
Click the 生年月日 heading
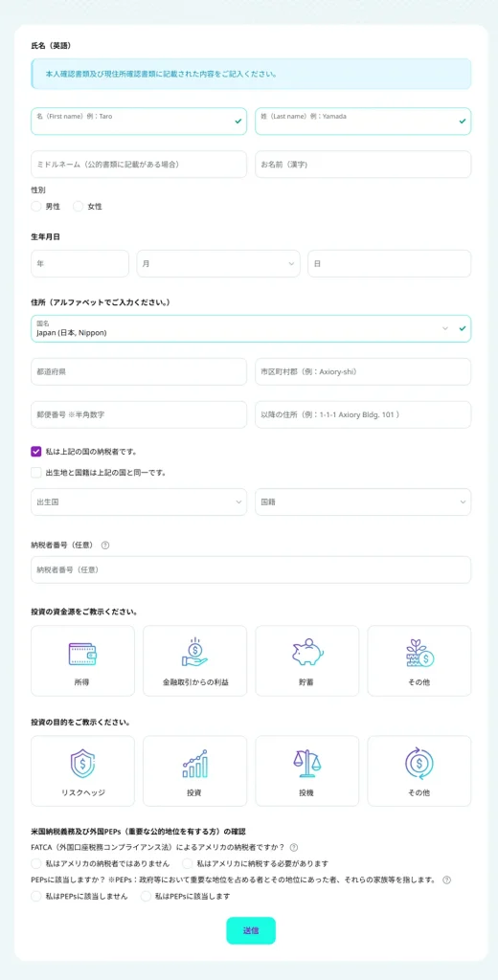pyautogui.click(x=45, y=237)
